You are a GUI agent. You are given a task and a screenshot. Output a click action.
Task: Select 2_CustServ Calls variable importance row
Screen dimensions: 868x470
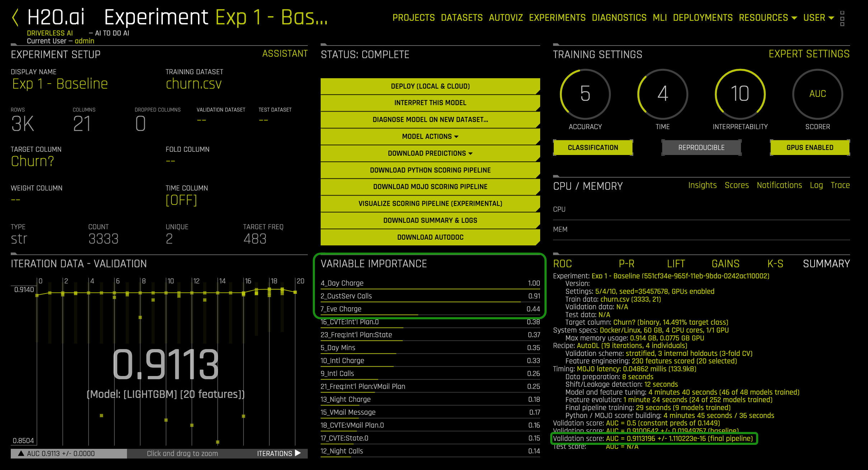coord(430,296)
